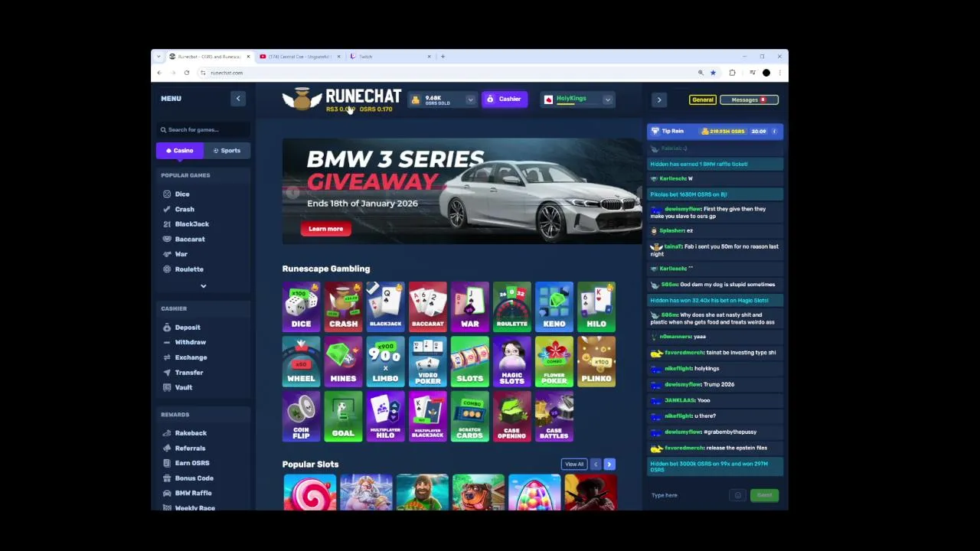The width and height of the screenshot is (980, 551).
Task: Open the Flower Poker tile
Action: (x=554, y=362)
